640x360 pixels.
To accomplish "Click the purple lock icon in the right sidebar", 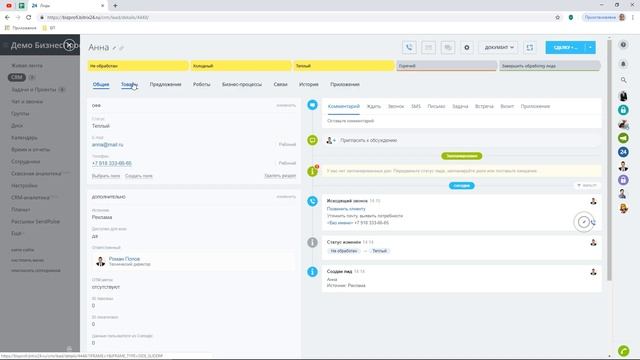I will pyautogui.click(x=623, y=180).
